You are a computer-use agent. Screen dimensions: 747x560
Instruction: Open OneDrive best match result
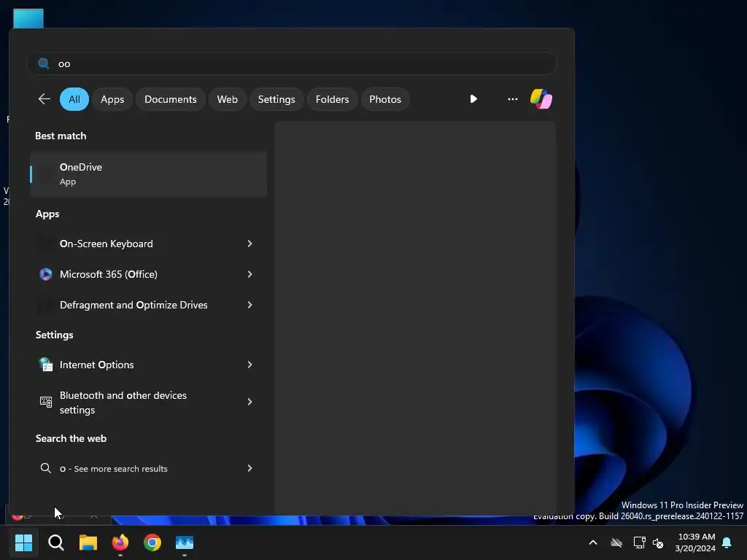coord(148,174)
